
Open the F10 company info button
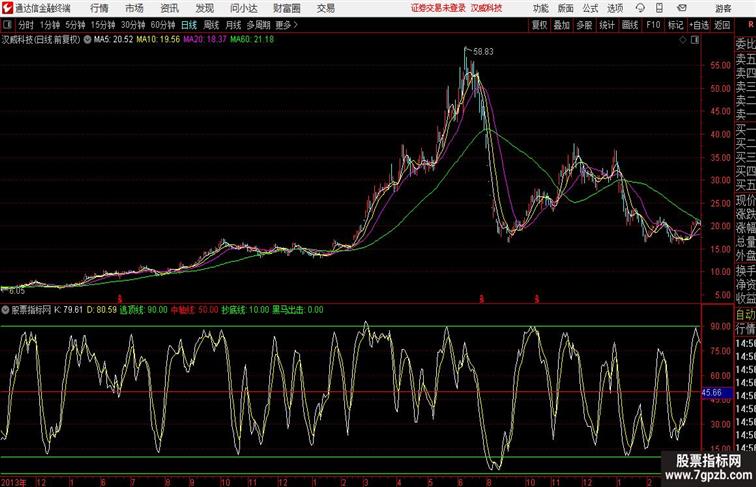653,25
